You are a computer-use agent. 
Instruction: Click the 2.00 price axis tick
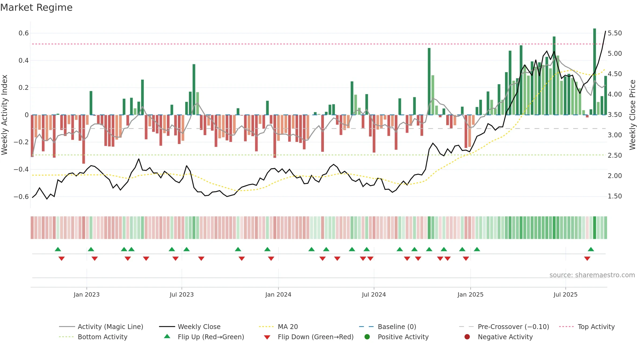point(615,176)
